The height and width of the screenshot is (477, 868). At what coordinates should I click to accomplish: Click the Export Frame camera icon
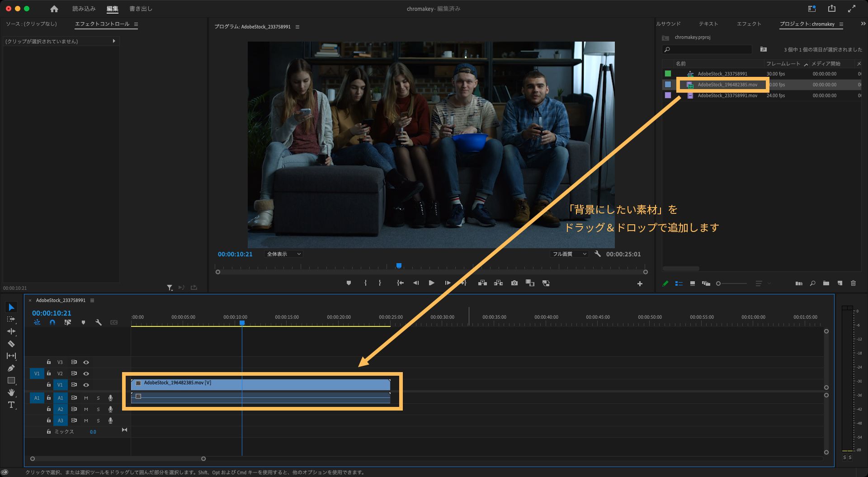point(514,283)
